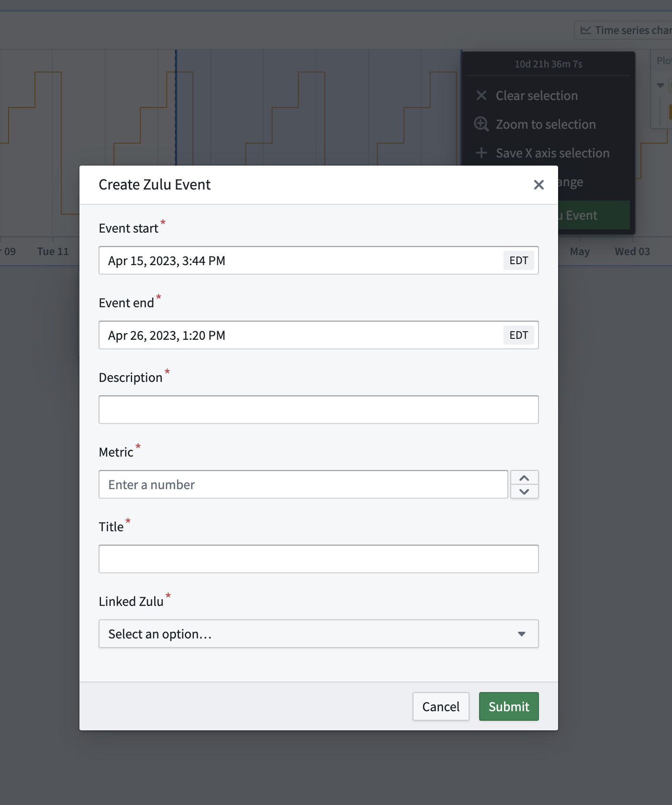Screen dimensions: 672x805
Task: Click the Zoom to selection magnifier icon
Action: tap(482, 124)
